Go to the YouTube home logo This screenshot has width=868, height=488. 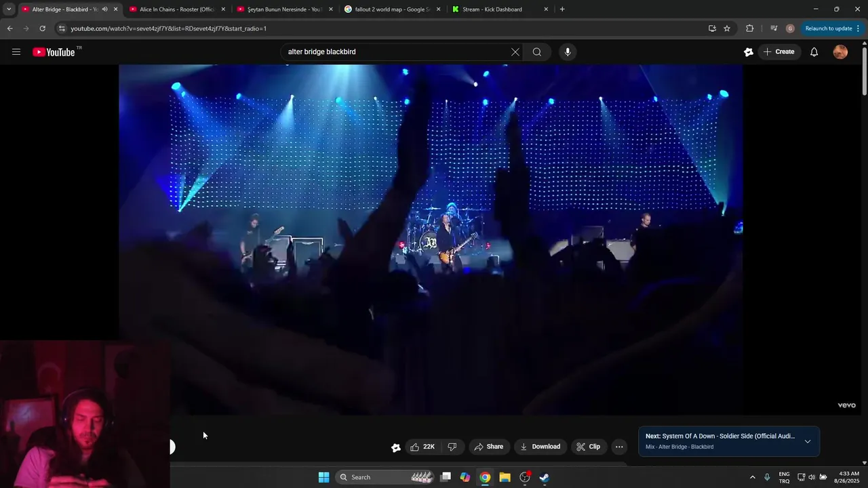(54, 52)
